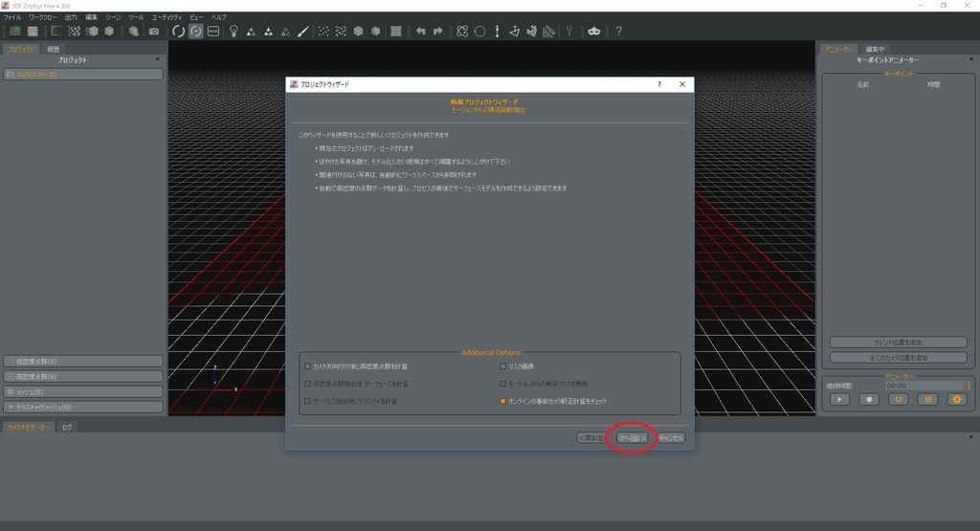Screen dimensions: 980x531
Task: Switch to the 履歴 tab
Action: tap(54, 49)
